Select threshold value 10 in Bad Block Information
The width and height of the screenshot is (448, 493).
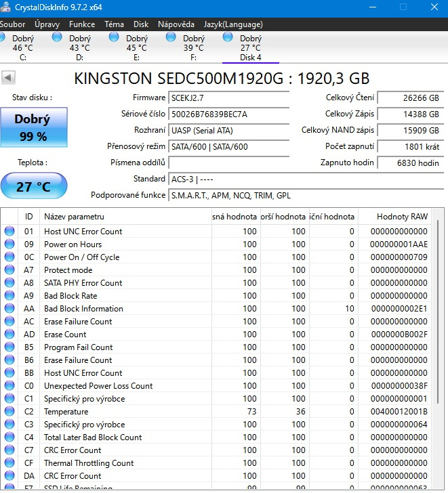point(350,308)
